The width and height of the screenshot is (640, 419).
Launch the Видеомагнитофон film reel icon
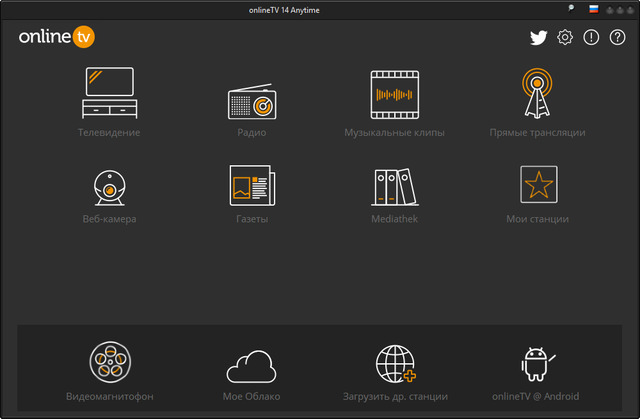pos(108,362)
